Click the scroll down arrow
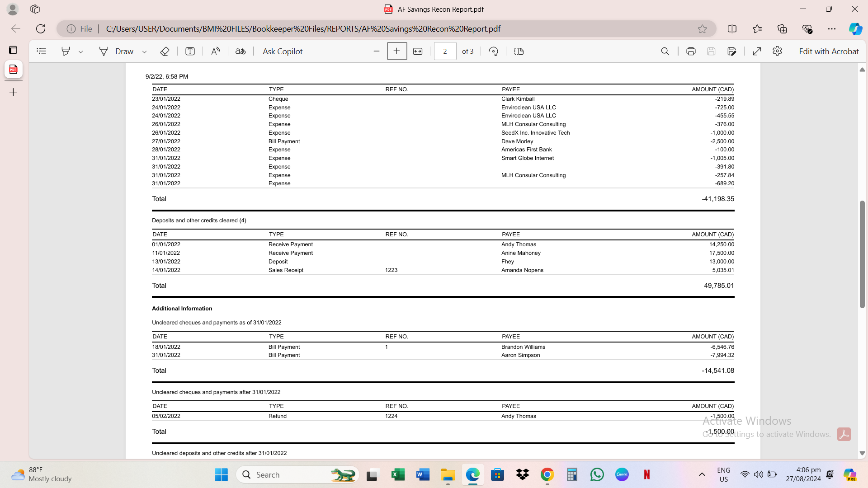Image resolution: width=868 pixels, height=488 pixels. [862, 453]
